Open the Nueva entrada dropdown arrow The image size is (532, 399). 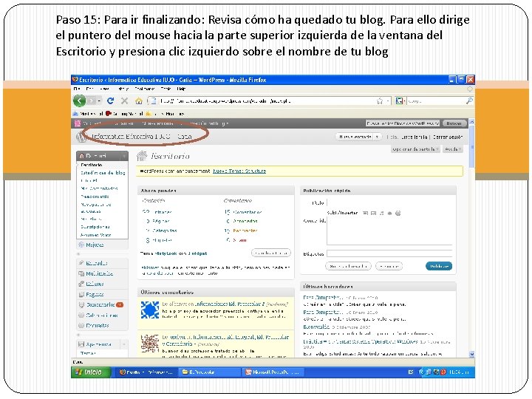[x=377, y=137]
